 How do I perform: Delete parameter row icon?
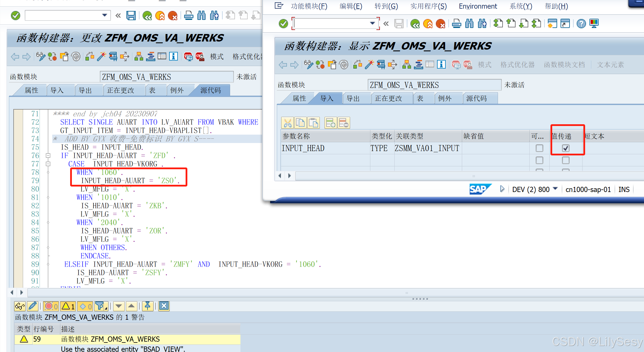point(344,123)
